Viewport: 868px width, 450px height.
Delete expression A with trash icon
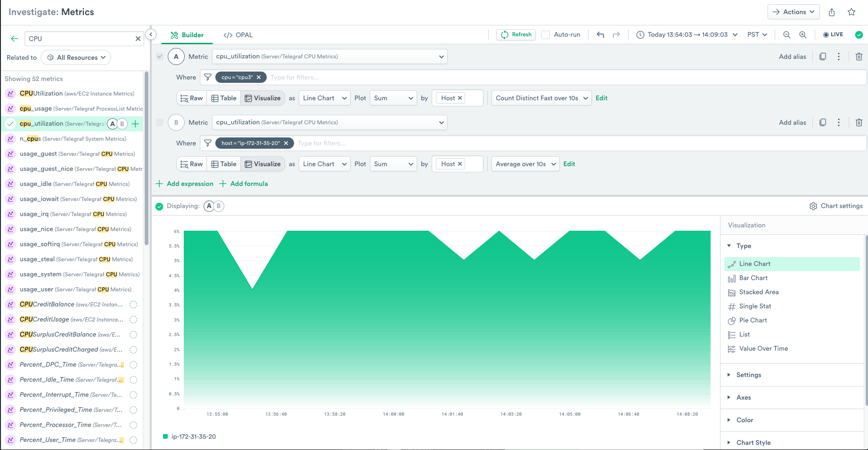(x=859, y=56)
